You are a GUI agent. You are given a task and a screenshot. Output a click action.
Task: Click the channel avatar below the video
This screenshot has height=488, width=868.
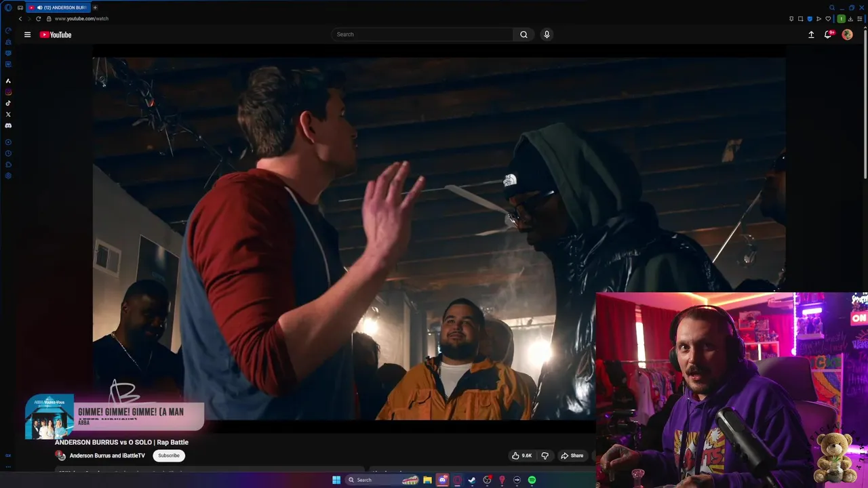point(61,455)
